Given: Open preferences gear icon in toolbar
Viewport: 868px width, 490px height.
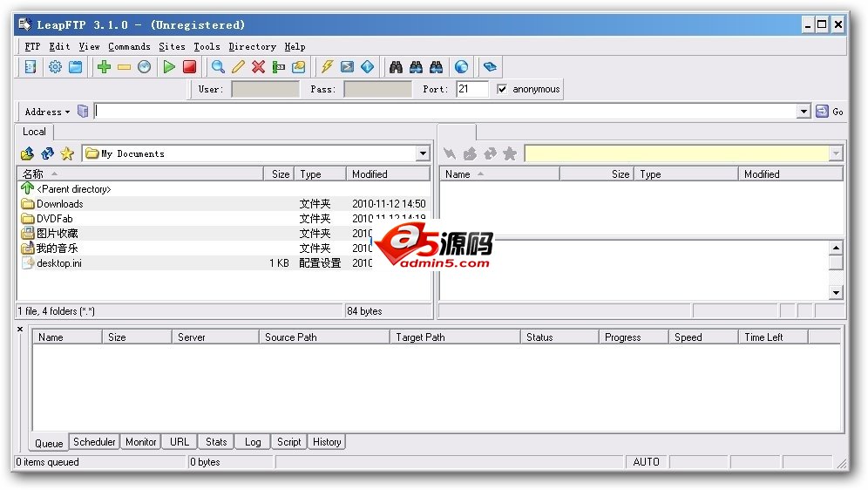Looking at the screenshot, I should (56, 67).
